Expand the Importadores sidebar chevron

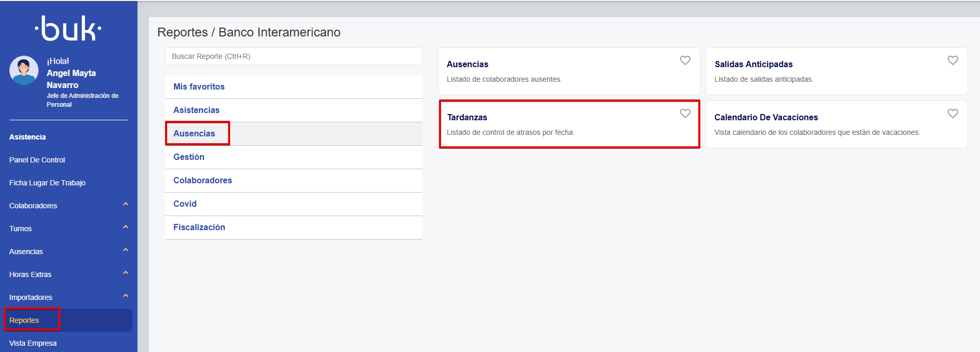pos(125,296)
